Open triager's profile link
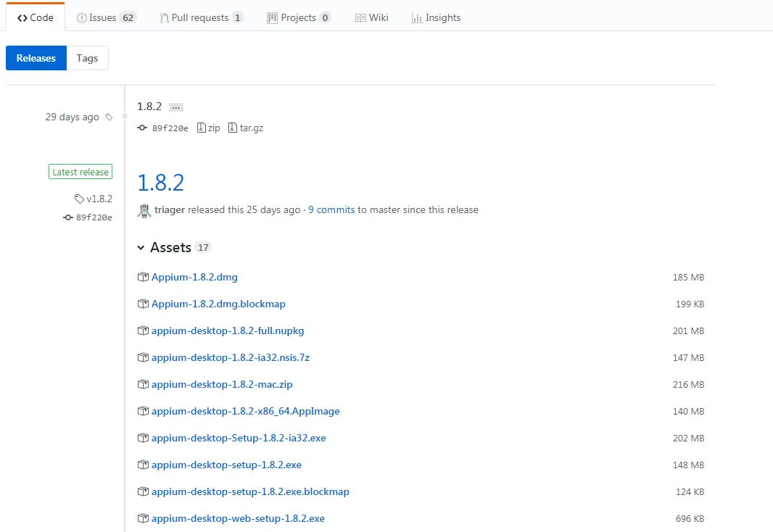Screen dimensions: 773x532 point(170,210)
